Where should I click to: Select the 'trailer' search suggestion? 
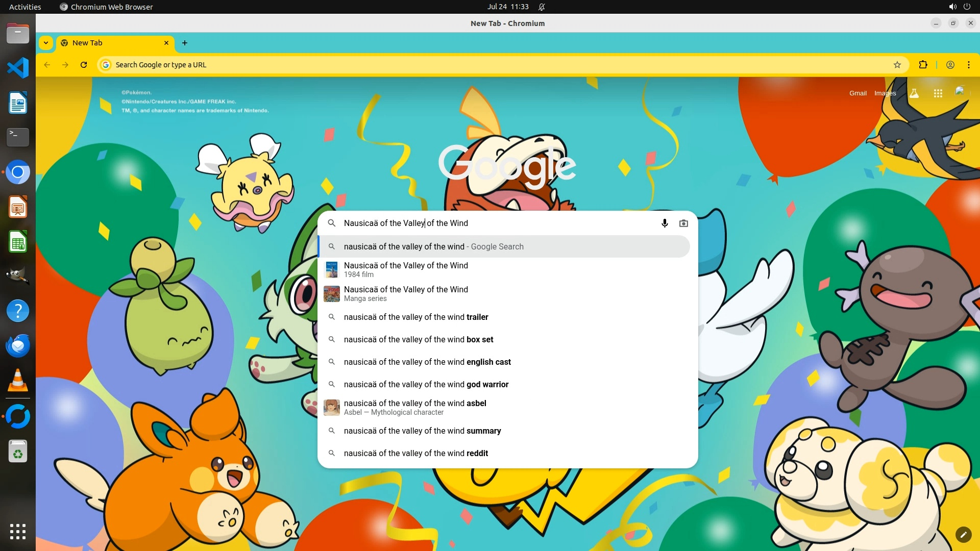tap(416, 317)
